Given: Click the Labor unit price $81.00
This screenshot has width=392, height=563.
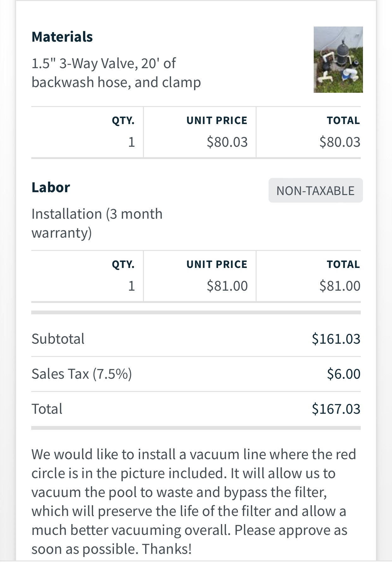Looking at the screenshot, I should click(227, 286).
